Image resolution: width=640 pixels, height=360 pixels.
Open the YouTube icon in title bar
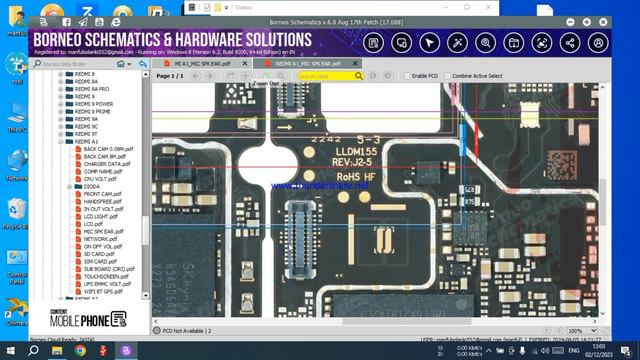[99, 22]
